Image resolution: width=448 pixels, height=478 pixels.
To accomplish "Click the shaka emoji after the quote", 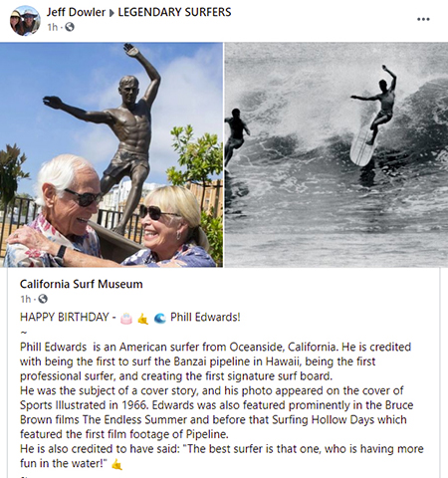I will (116, 464).
